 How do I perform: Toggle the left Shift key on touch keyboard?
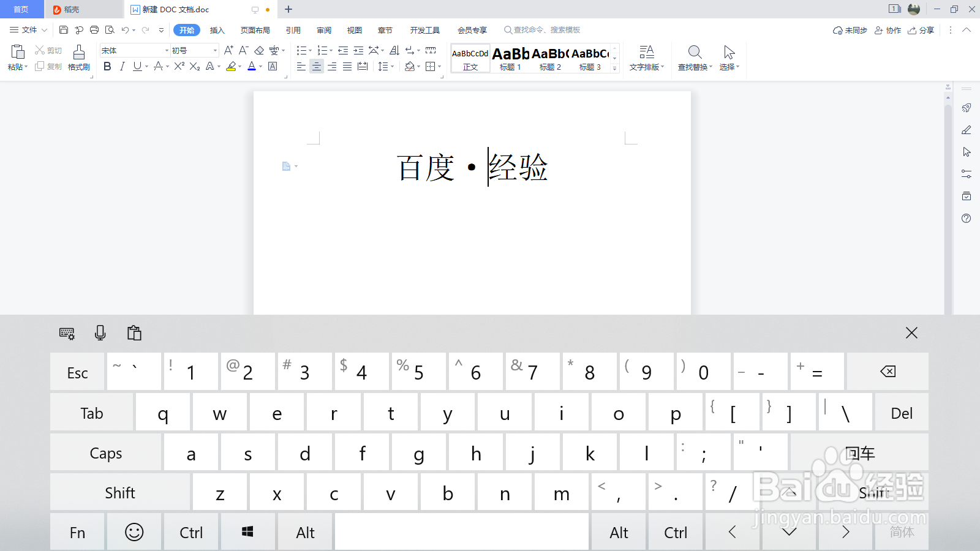(x=120, y=492)
